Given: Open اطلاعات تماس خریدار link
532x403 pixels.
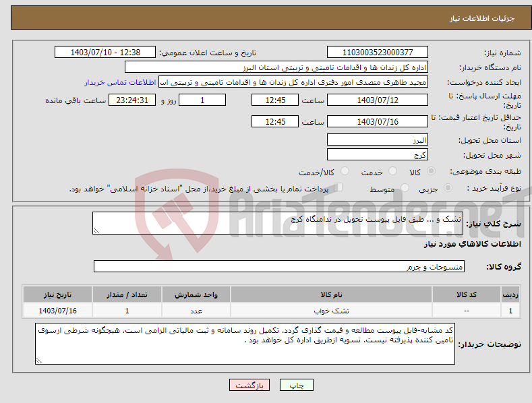Looking at the screenshot, I should [120, 82].
